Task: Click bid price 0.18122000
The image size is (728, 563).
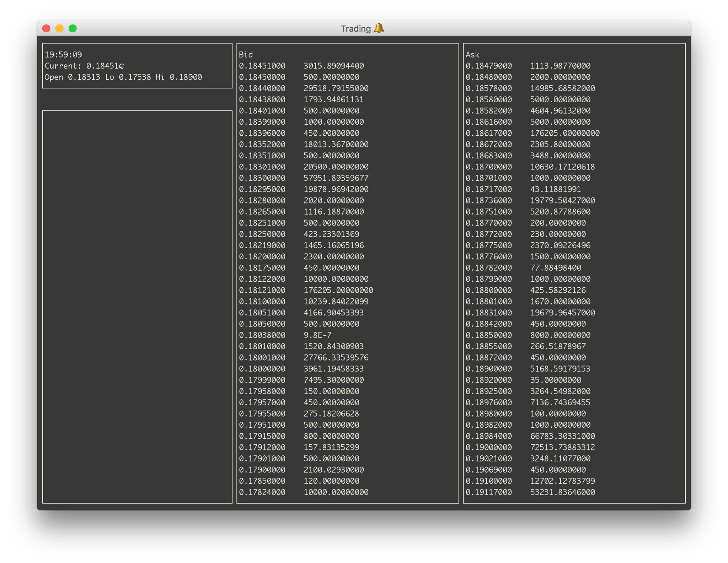Action: click(262, 279)
